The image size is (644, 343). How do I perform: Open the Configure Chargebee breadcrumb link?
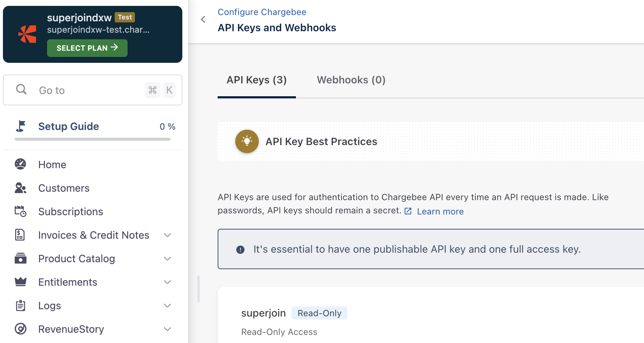pyautogui.click(x=262, y=12)
